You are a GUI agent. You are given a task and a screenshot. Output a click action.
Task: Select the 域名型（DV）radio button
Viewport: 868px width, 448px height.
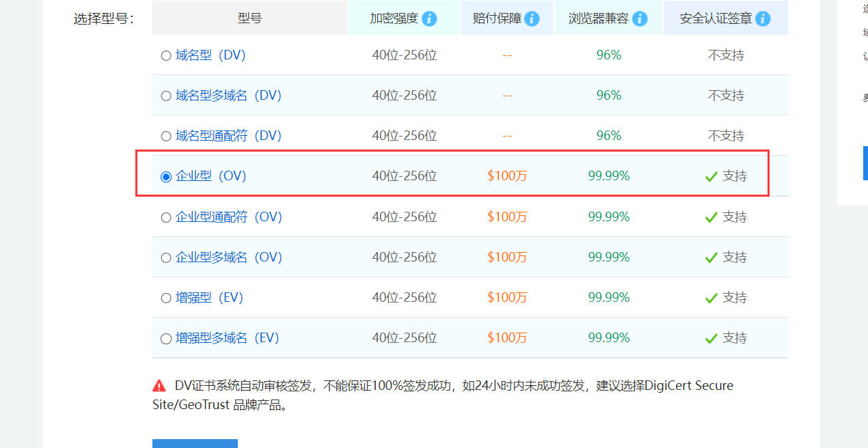[166, 56]
